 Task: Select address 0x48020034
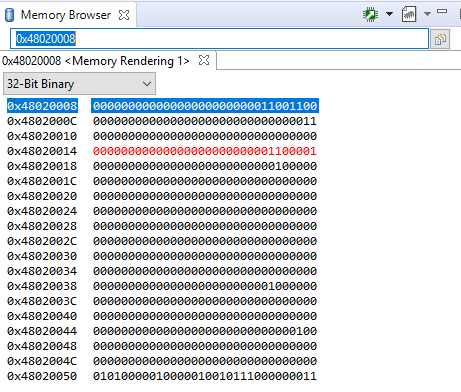coord(42,271)
